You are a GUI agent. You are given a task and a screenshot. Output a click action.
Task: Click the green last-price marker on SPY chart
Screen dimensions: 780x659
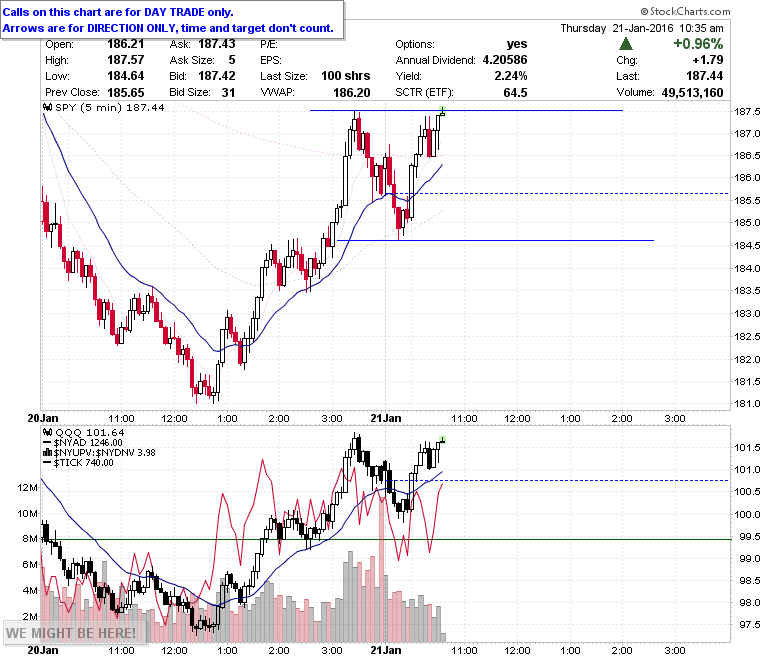[443, 110]
